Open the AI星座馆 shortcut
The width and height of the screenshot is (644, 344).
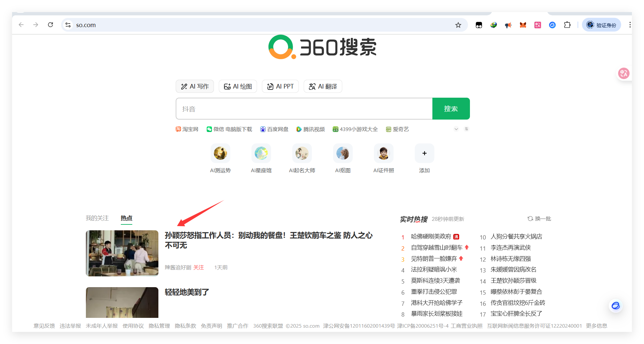click(261, 159)
